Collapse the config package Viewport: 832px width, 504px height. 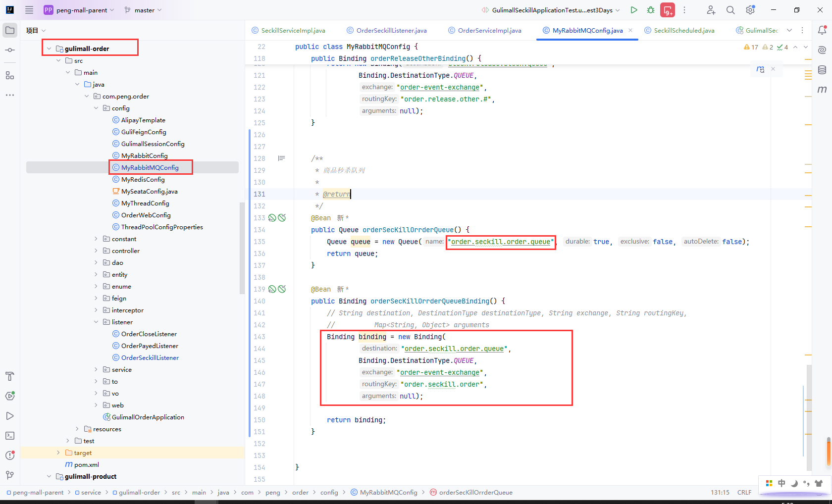(x=96, y=108)
